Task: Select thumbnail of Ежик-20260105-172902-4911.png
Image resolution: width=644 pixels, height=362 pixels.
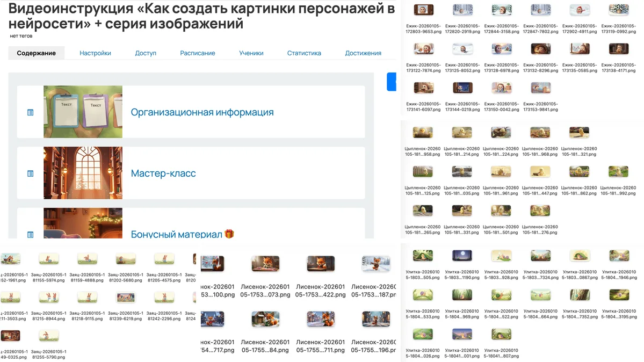Action: click(x=580, y=10)
